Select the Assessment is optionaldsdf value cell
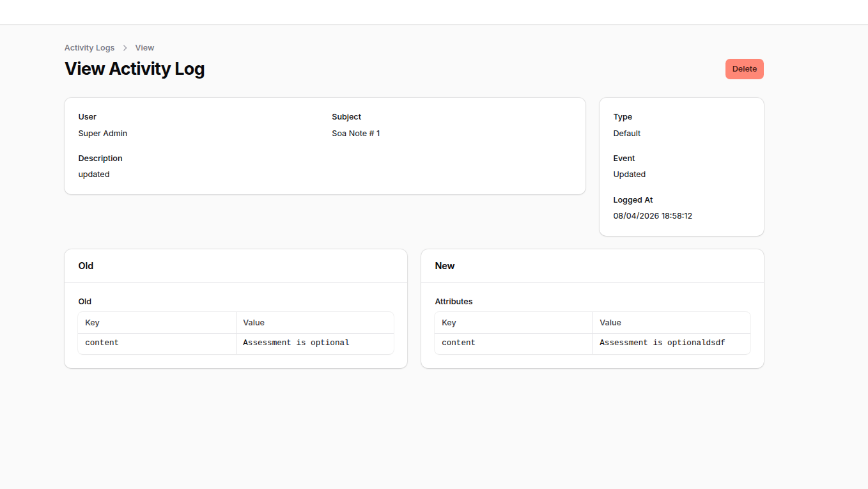 tap(662, 342)
